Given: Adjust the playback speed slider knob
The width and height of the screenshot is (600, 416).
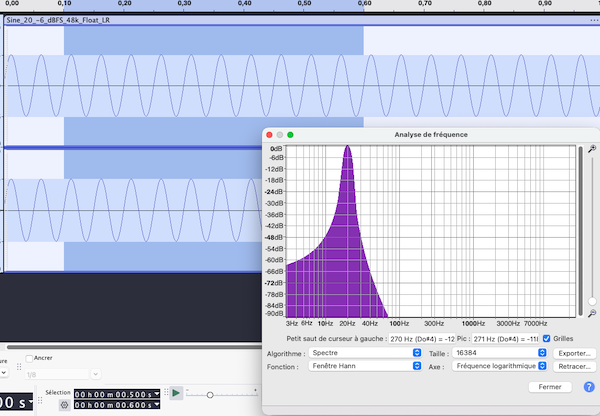Looking at the screenshot, I should tap(210, 395).
